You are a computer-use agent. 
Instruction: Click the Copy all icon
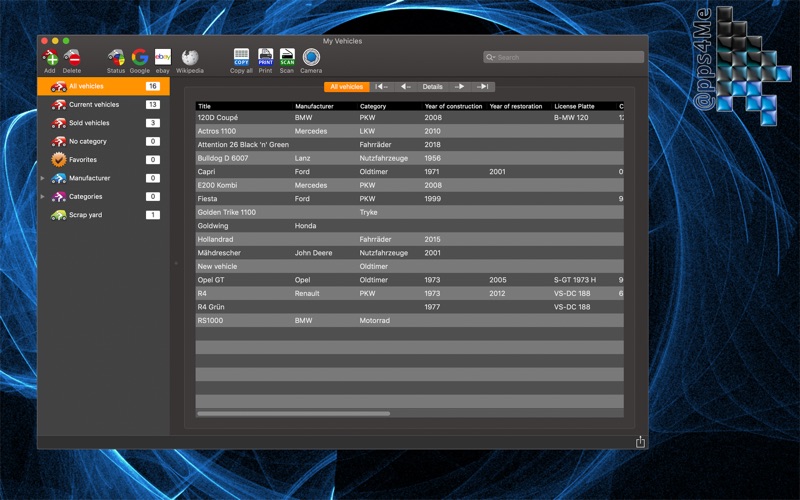[x=241, y=57]
